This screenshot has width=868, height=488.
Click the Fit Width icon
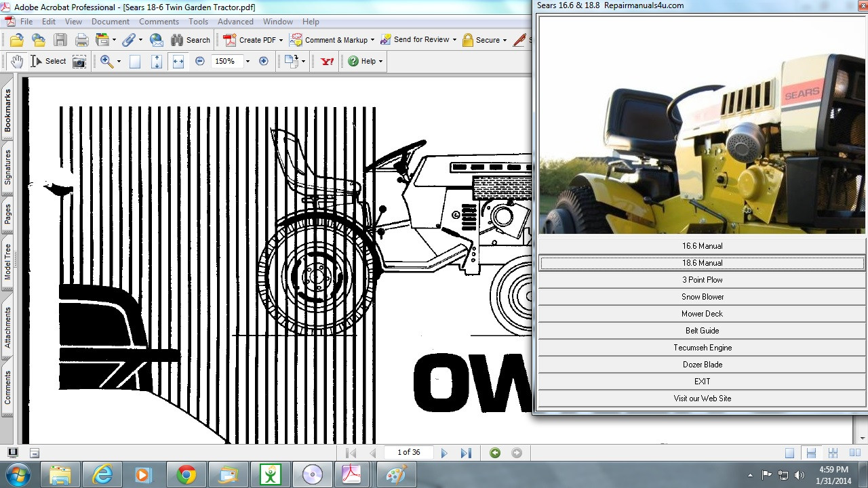point(178,61)
